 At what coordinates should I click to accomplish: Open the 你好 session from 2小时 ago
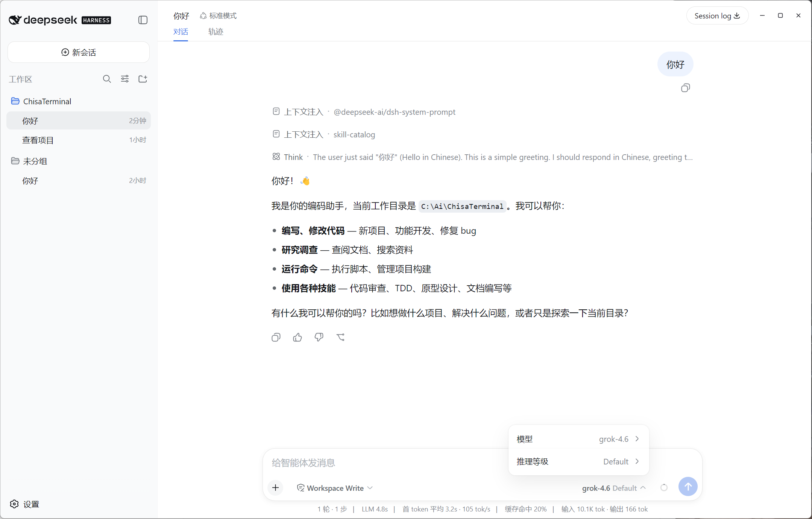click(79, 181)
